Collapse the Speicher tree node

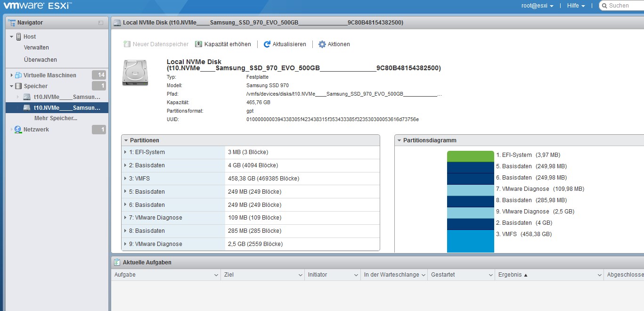tap(12, 86)
